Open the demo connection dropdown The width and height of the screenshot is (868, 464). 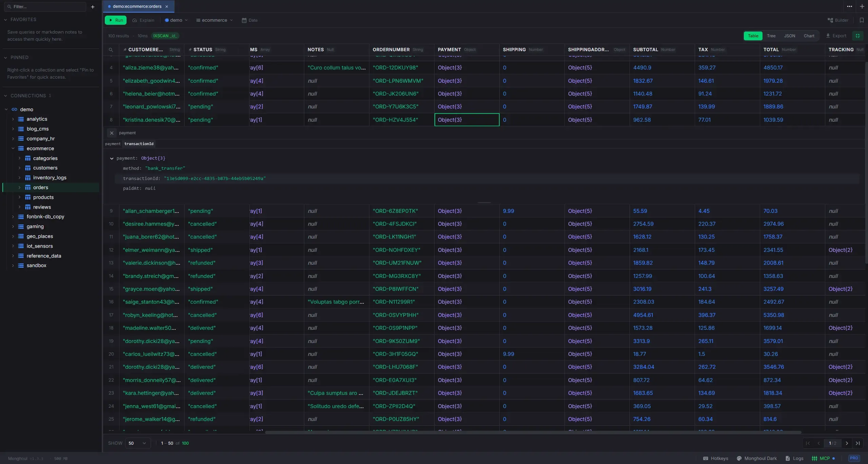pyautogui.click(x=176, y=20)
